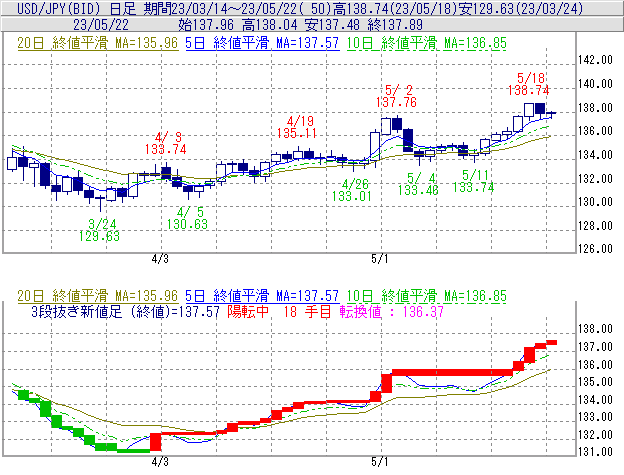Click the close price 終137.89
The image size is (624, 475).
[x=395, y=25]
